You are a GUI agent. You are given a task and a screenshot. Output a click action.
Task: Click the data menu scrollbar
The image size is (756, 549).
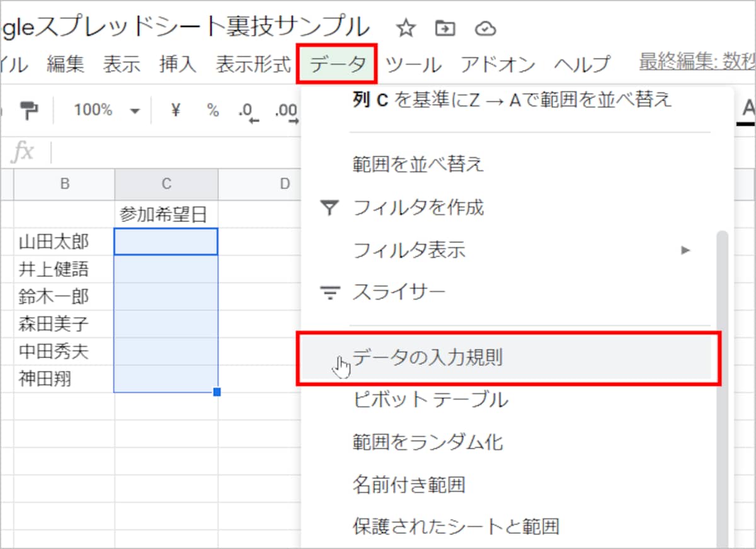coord(723,390)
